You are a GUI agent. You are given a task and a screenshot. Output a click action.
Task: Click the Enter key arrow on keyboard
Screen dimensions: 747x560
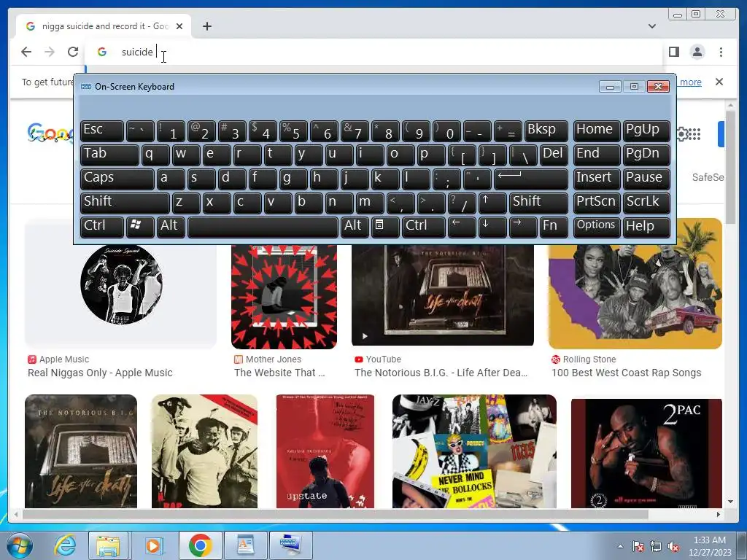pos(531,179)
